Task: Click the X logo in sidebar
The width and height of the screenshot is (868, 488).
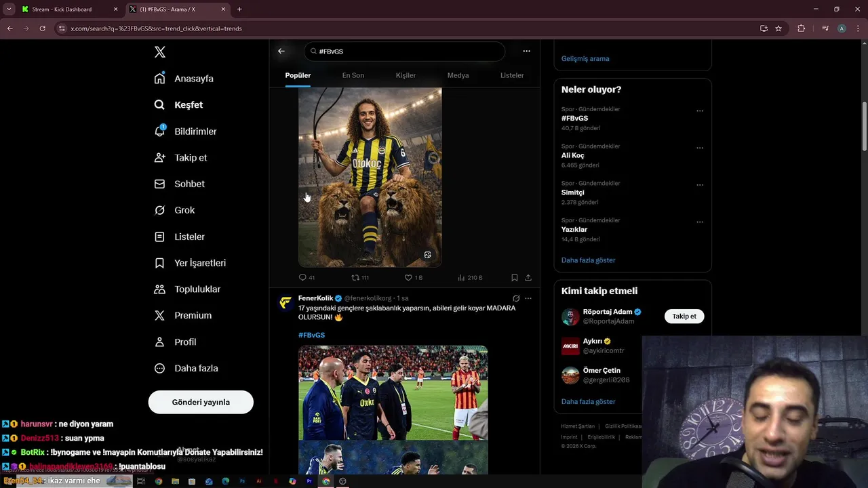Action: pos(159,52)
